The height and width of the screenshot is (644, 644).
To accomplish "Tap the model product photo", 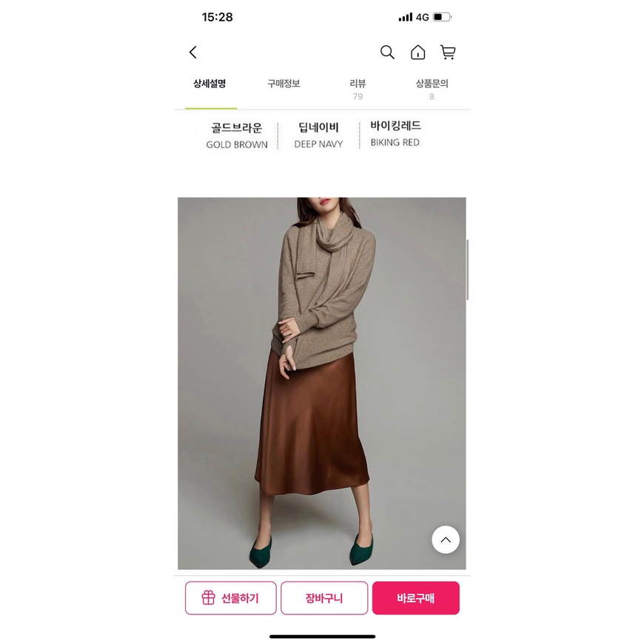I will [x=321, y=383].
